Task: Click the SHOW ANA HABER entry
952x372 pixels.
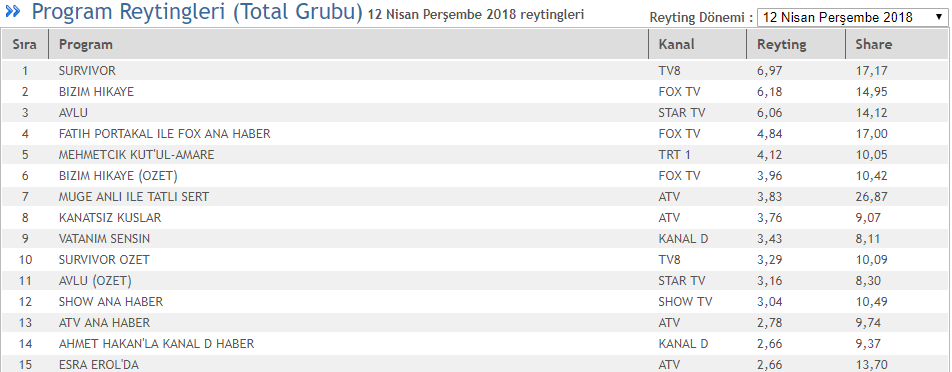Action: click(110, 302)
